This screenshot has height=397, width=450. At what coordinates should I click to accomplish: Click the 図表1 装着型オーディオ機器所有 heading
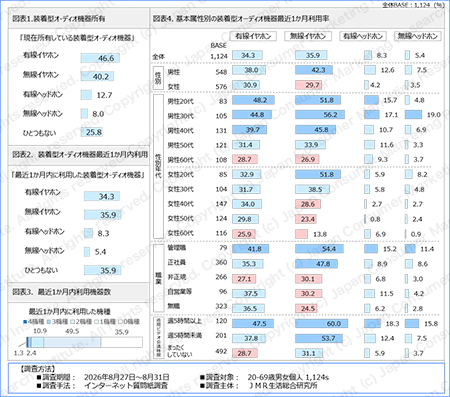59,19
